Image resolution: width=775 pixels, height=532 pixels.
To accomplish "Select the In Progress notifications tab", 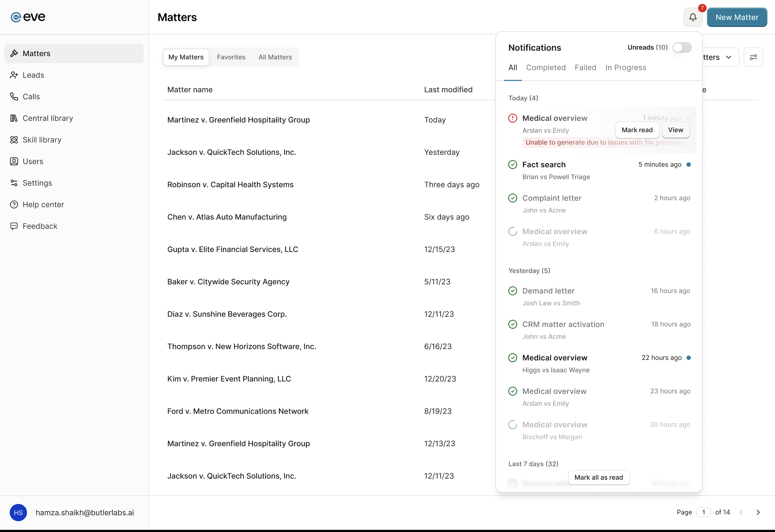I will coord(626,68).
